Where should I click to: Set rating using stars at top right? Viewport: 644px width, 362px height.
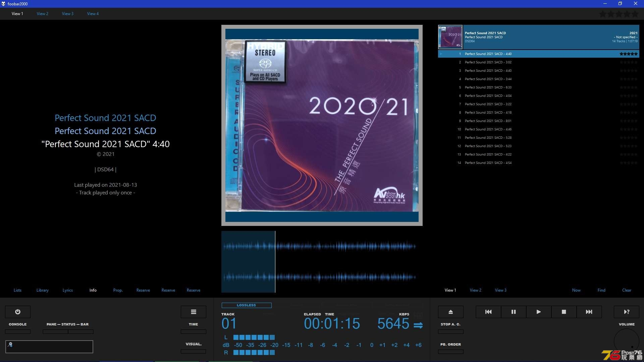[x=619, y=14]
